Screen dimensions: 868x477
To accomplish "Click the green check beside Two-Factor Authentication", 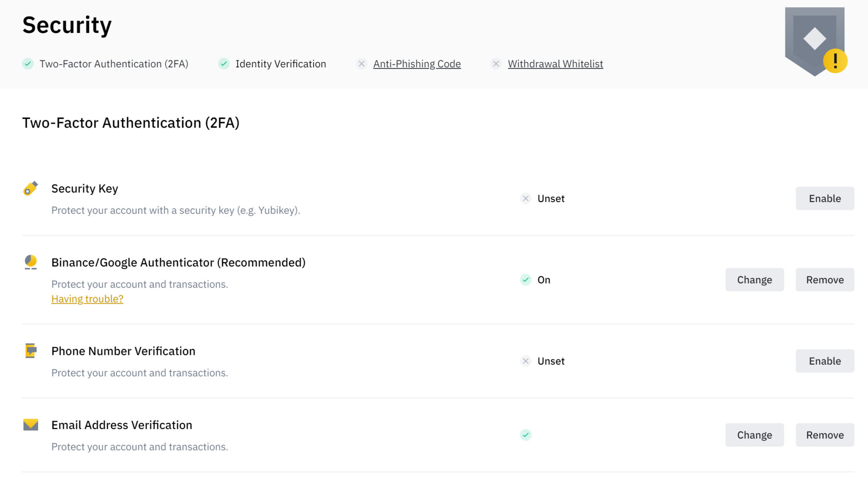I will 28,64.
